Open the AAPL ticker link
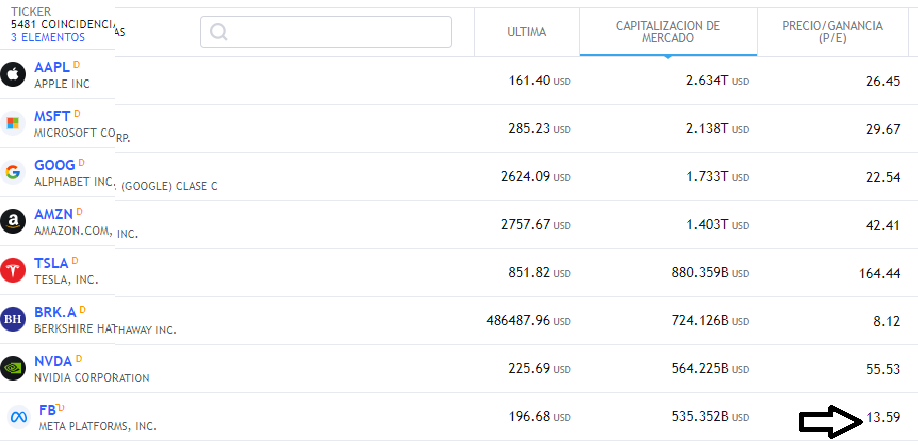The image size is (918, 445). pos(52,67)
